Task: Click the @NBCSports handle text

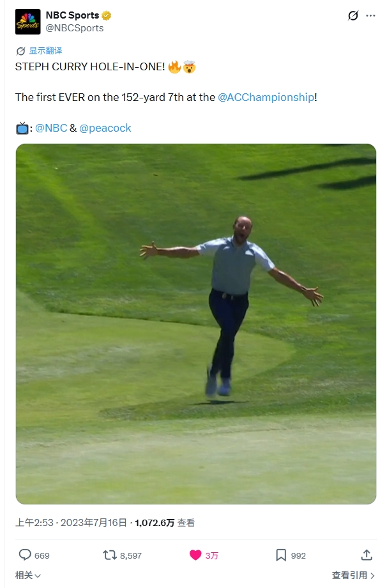Action: [75, 28]
